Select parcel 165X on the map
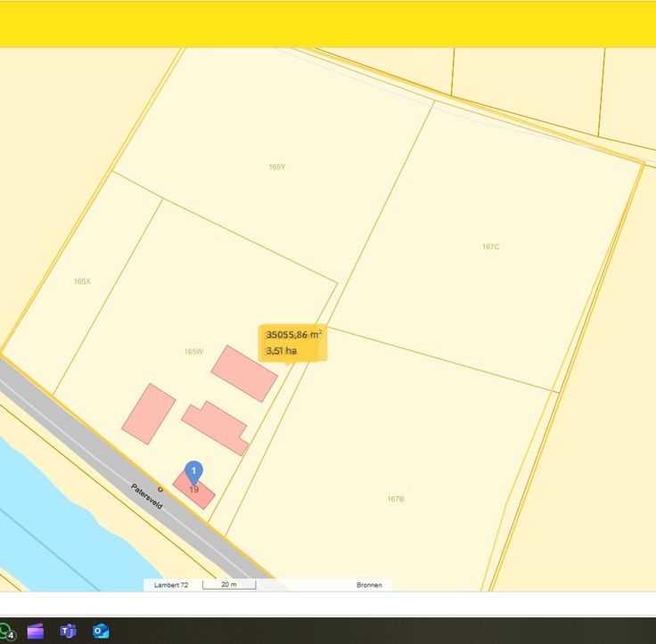The image size is (656, 644). (82, 281)
